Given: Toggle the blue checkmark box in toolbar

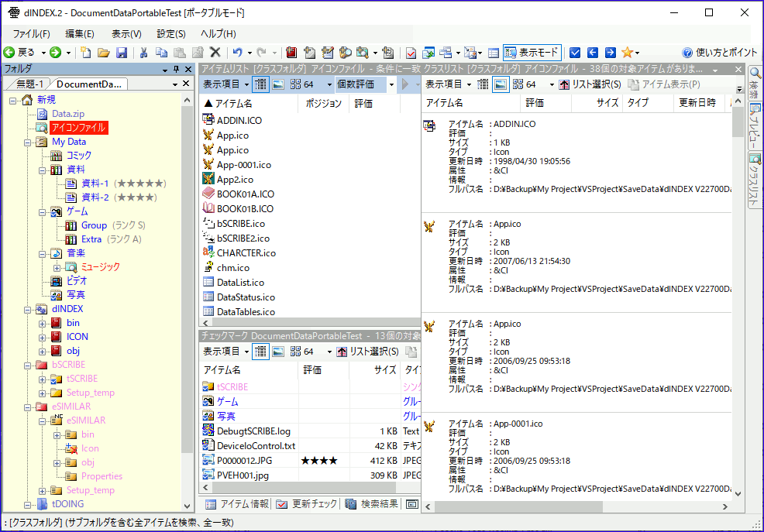Looking at the screenshot, I should point(575,53).
